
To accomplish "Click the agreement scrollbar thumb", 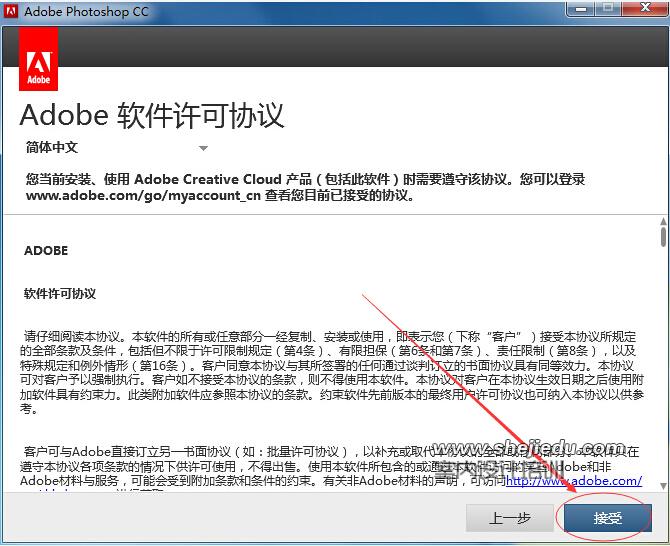I will (663, 237).
